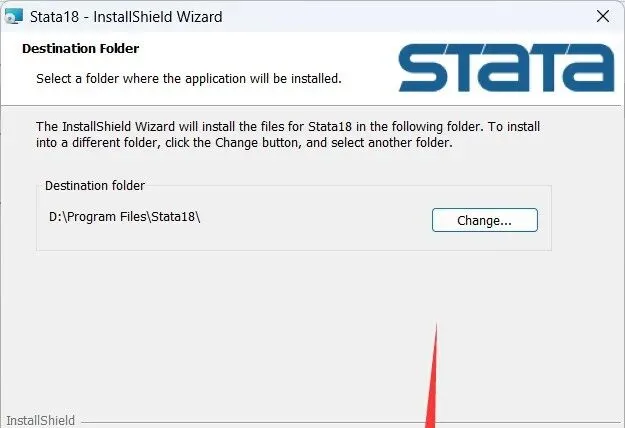
Task: Click the bold Destination Folder heading
Action: (81, 49)
